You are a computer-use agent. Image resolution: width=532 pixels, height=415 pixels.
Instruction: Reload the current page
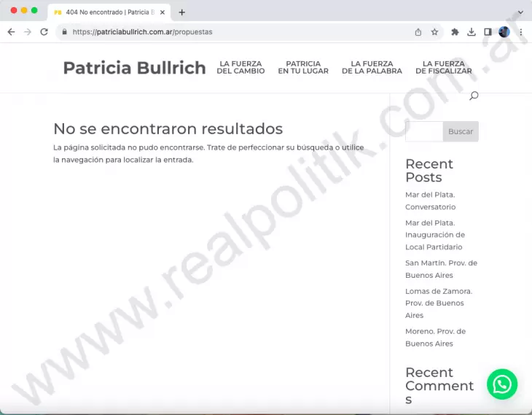tap(44, 32)
